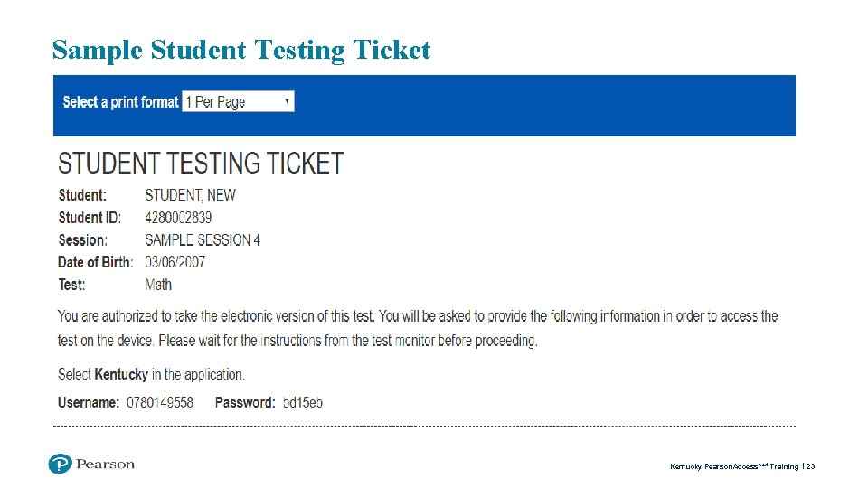This screenshot has height=488, width=868.
Task: Click the 'Password:' label
Action: coord(245,402)
